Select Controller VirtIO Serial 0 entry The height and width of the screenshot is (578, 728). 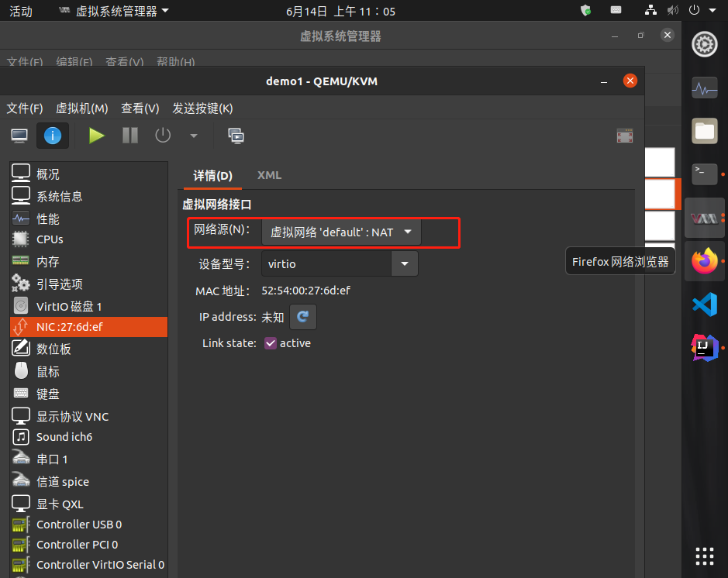click(88, 565)
